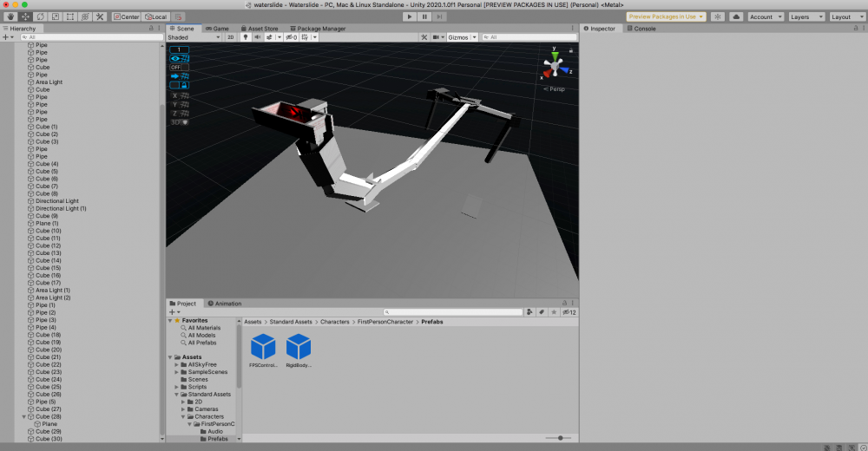
Task: Open Shaded draw mode dropdown
Action: click(194, 37)
